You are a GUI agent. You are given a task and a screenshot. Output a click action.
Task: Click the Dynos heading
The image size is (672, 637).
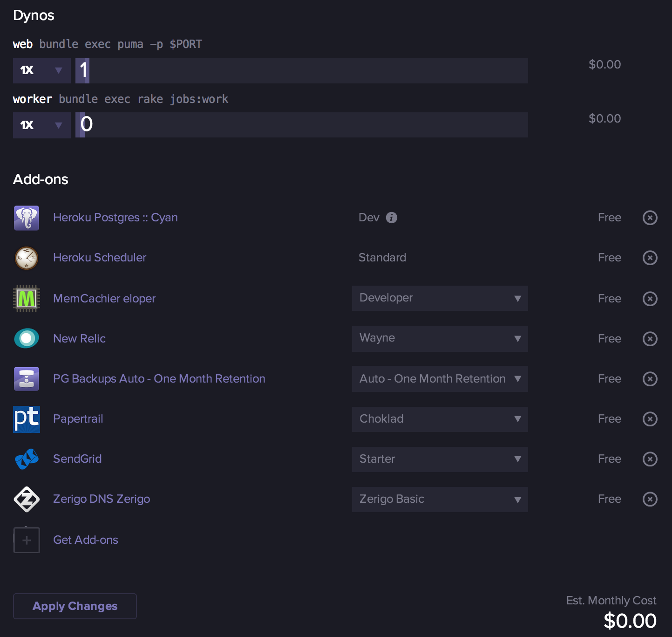pos(34,15)
